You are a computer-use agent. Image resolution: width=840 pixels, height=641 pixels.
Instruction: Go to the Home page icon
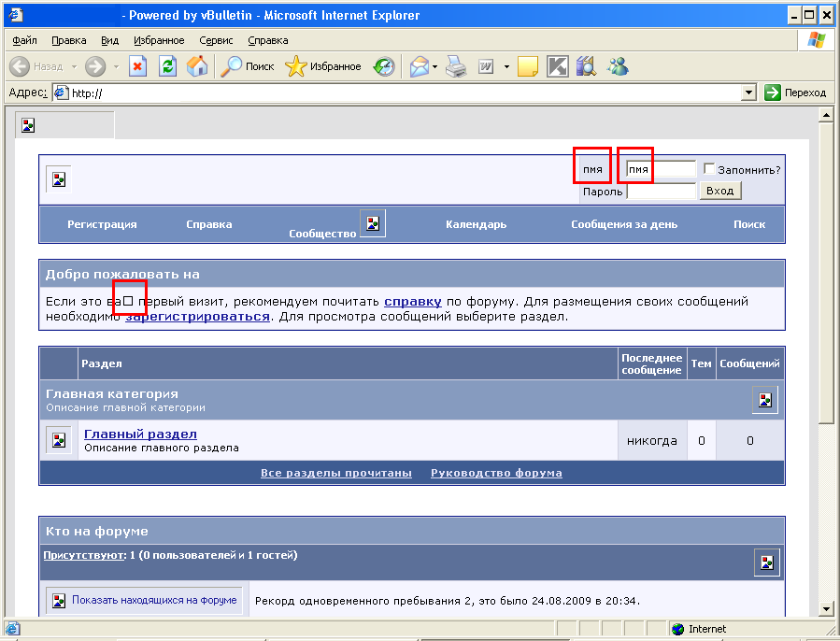197,66
